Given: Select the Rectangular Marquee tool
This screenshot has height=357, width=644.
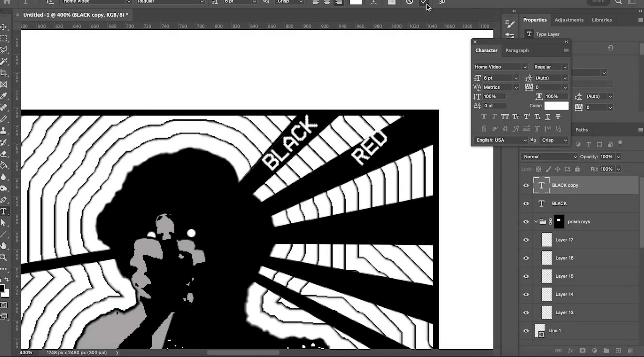Looking at the screenshot, I should coord(4,38).
